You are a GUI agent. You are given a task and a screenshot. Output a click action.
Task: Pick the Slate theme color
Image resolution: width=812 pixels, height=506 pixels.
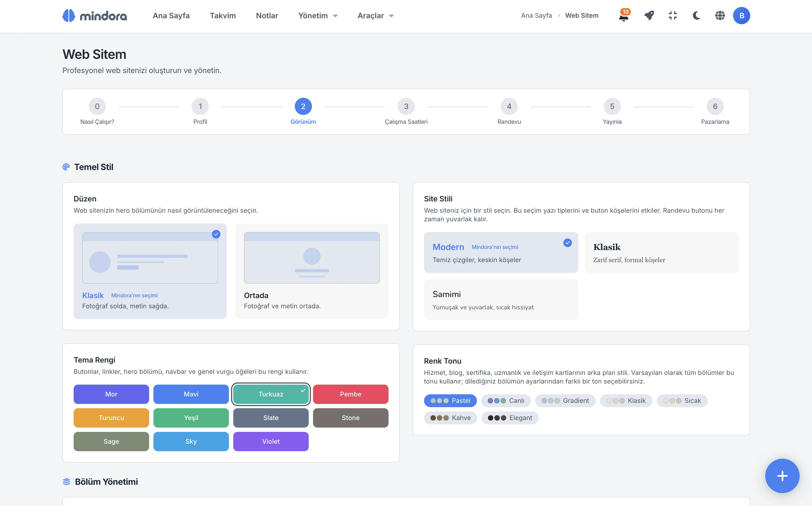point(271,418)
